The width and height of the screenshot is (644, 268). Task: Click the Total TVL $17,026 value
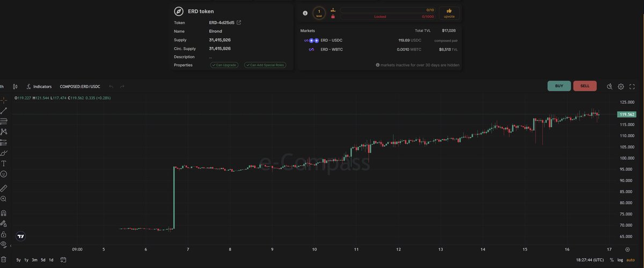[449, 31]
